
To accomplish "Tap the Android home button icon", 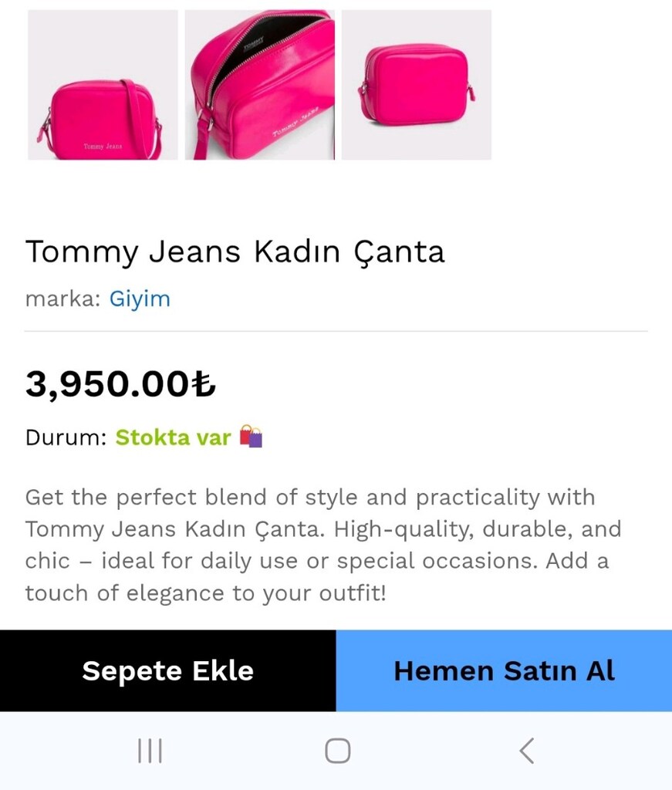I will pyautogui.click(x=337, y=751).
